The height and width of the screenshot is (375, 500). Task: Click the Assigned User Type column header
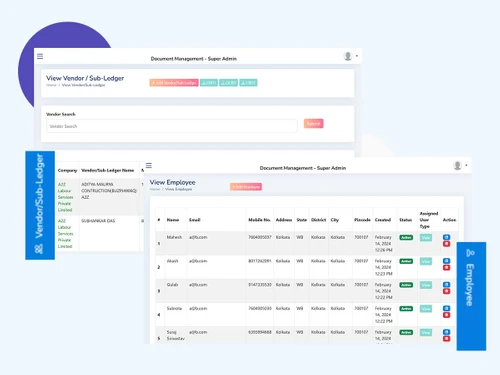429,220
